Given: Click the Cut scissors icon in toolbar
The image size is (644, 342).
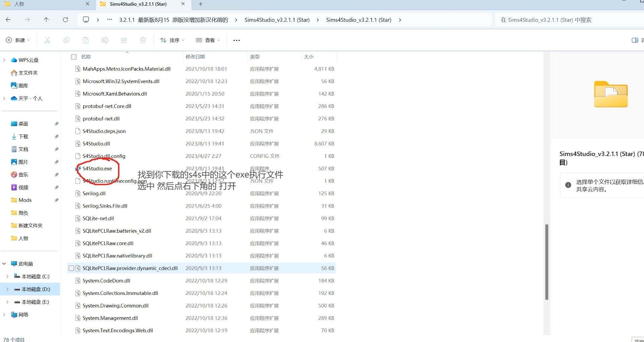Looking at the screenshot, I should click(x=47, y=40).
